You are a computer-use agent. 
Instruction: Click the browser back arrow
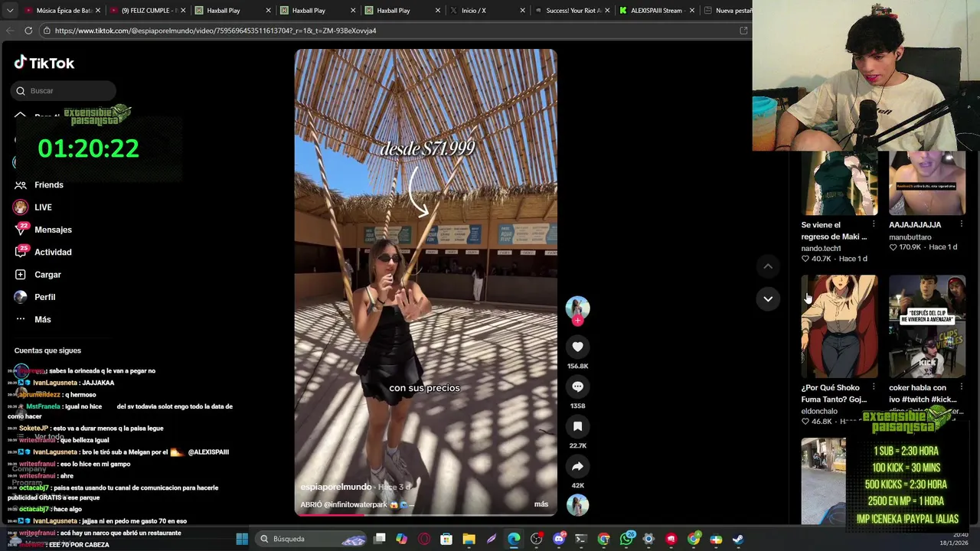pyautogui.click(x=10, y=31)
